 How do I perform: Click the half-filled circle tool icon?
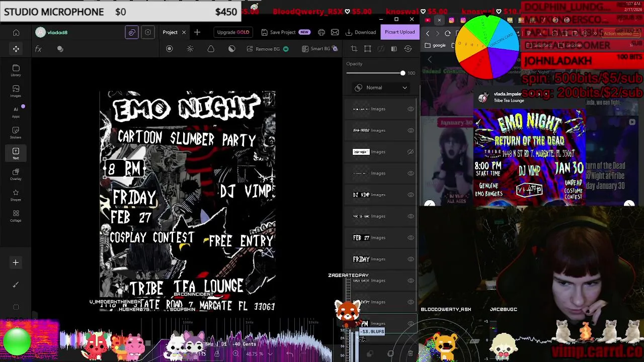pos(232,49)
